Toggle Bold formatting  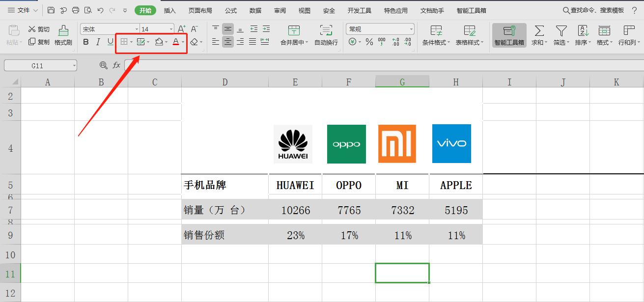86,42
